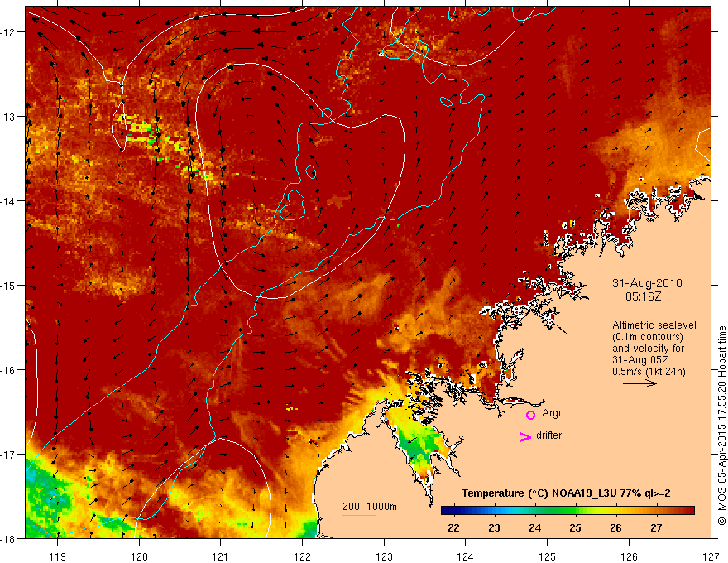Click longitude axis label 127
This screenshot has width=728, height=563.
click(x=711, y=556)
